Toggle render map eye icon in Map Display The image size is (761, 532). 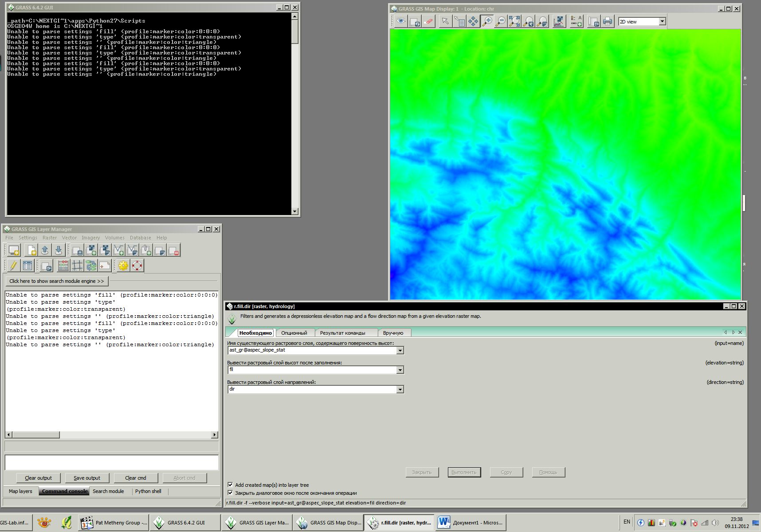click(x=401, y=21)
